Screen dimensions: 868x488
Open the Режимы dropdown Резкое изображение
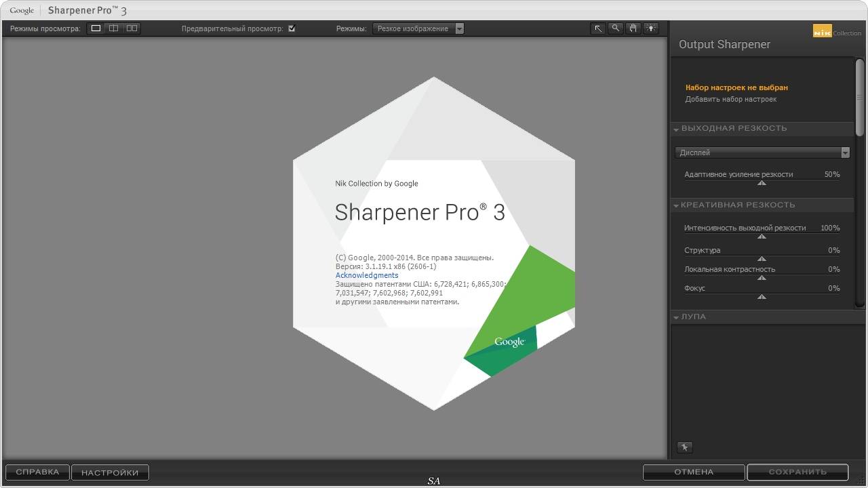coord(418,28)
